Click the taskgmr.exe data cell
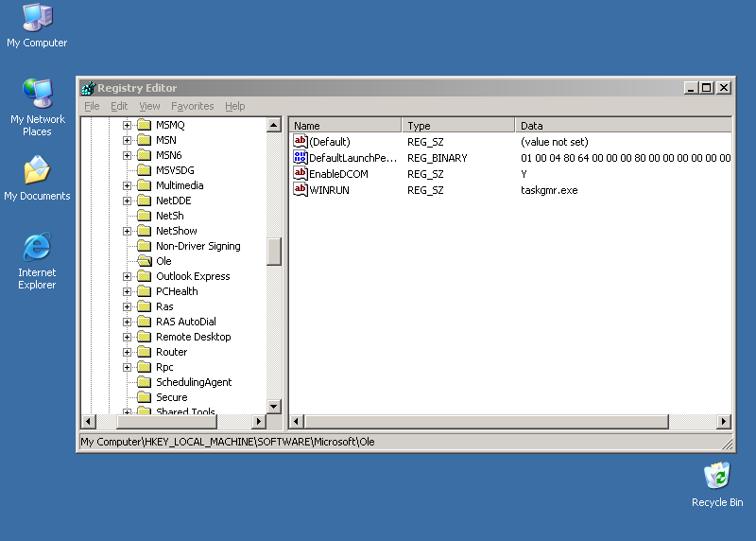The height and width of the screenshot is (541, 756). [549, 190]
